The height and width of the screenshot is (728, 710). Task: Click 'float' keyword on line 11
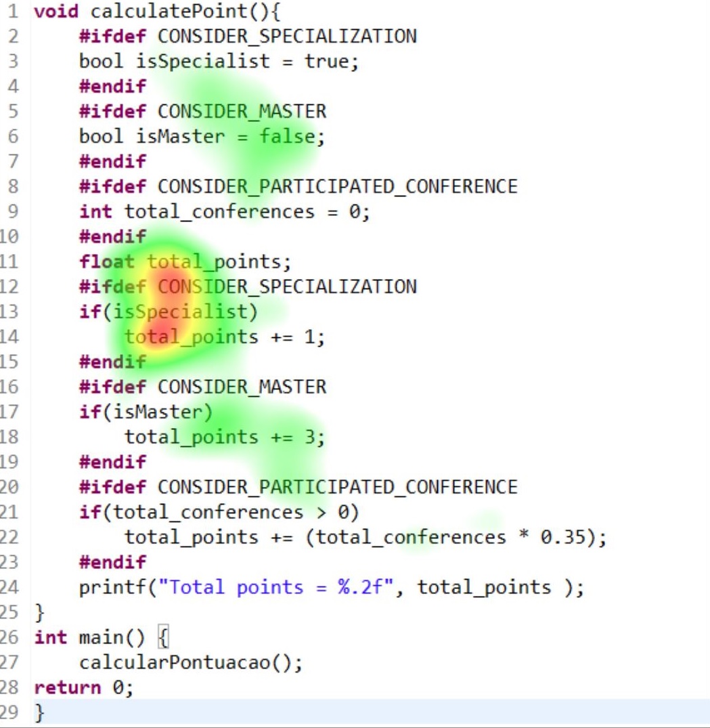point(107,261)
